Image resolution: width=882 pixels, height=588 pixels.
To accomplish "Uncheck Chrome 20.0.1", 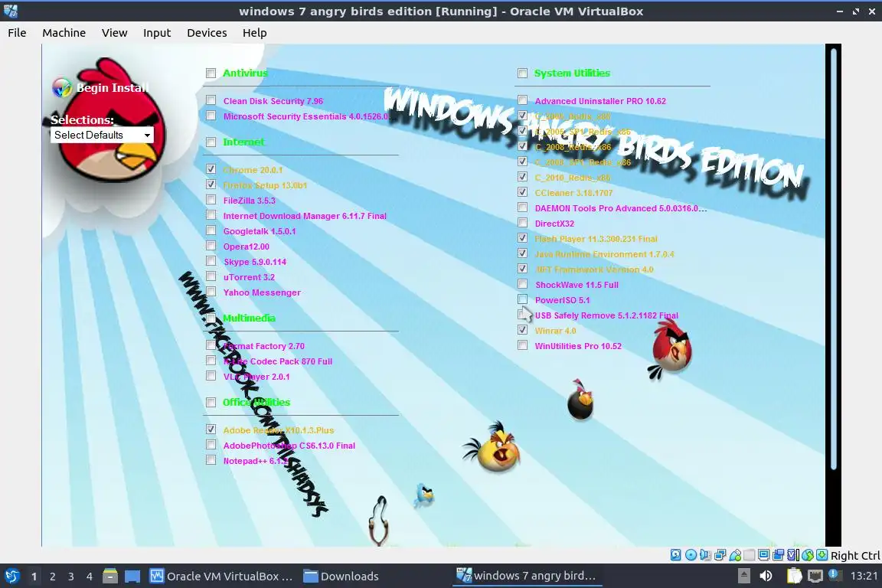I will pyautogui.click(x=211, y=168).
